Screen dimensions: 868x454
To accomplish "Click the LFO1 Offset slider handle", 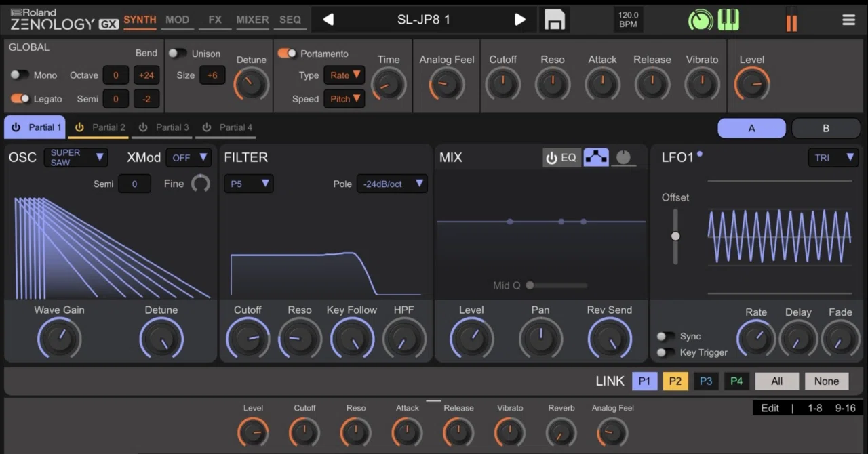I will coord(675,236).
